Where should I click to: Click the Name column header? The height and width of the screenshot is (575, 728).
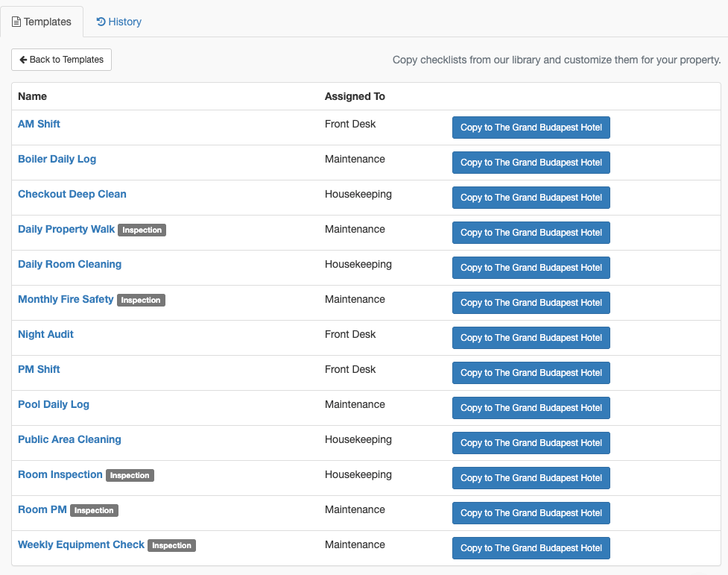tap(33, 96)
